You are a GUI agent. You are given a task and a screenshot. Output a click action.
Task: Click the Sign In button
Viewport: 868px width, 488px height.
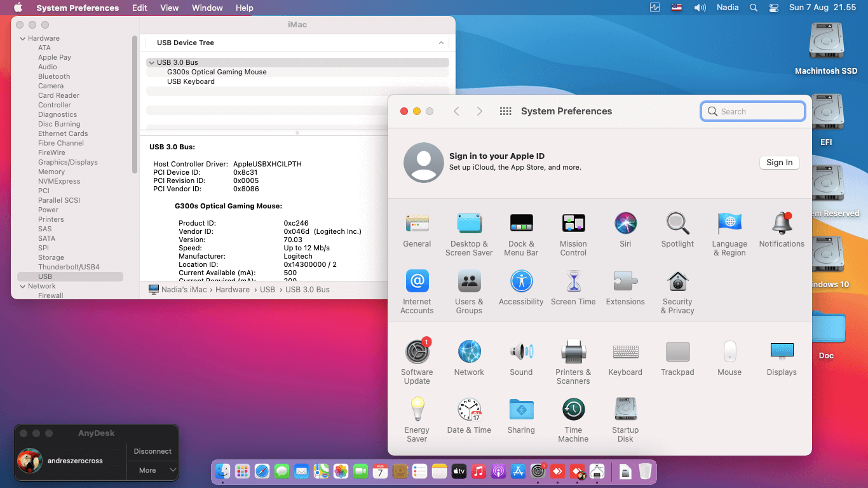779,163
